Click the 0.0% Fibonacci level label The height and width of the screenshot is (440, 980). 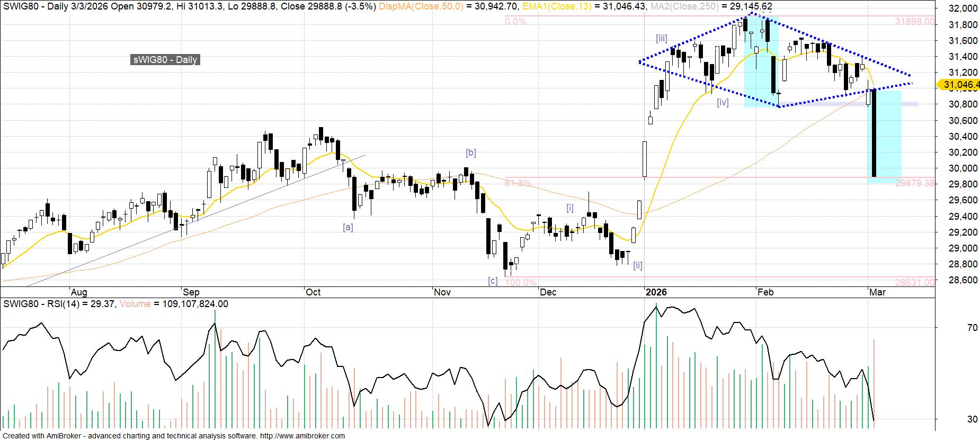tap(515, 22)
